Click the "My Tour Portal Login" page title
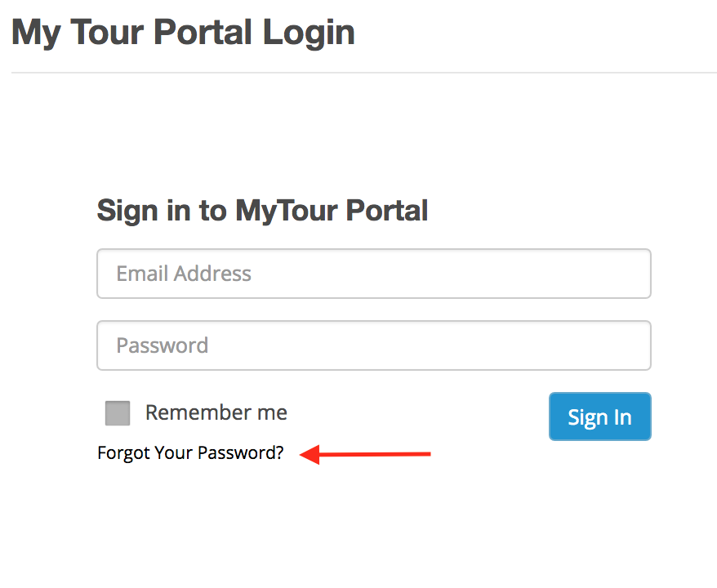Image resolution: width=717 pixels, height=588 pixels. pyautogui.click(x=183, y=33)
